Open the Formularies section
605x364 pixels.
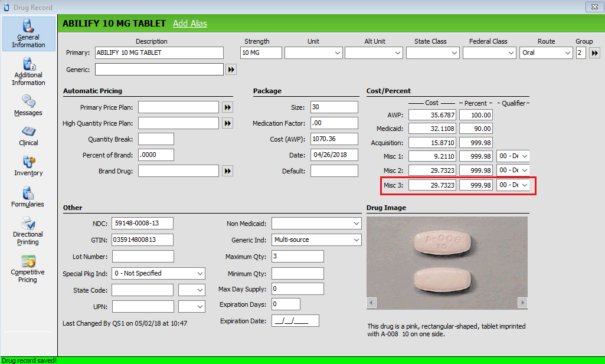click(28, 196)
